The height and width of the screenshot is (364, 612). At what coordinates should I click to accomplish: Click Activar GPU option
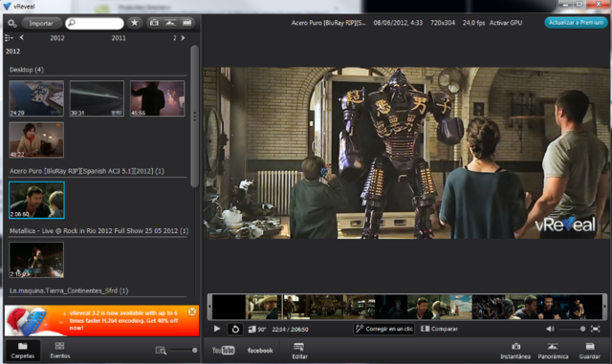(506, 23)
